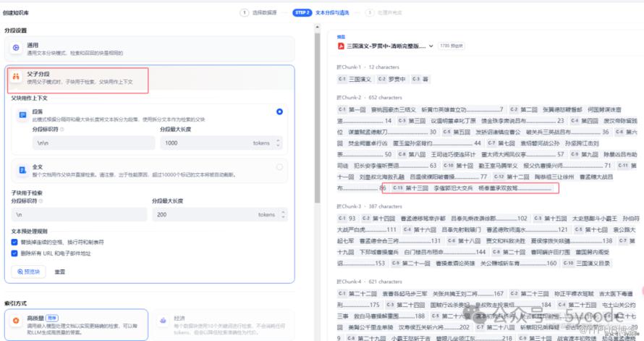644x341 pixels.
Task: Click the child 分段标识符 field with \n
Action: pos(79,214)
